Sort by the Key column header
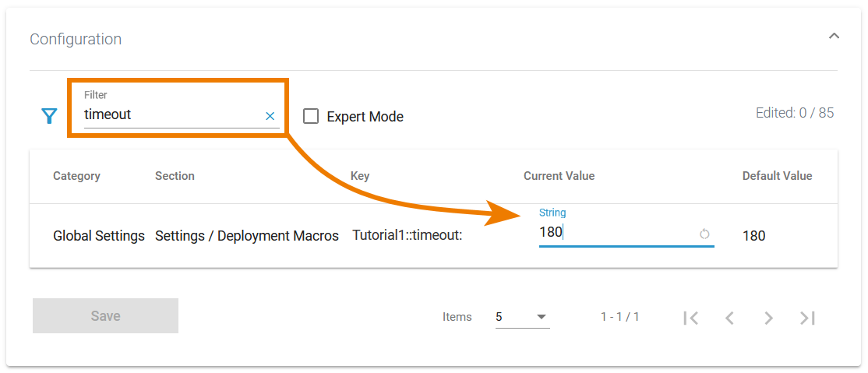 [x=360, y=176]
